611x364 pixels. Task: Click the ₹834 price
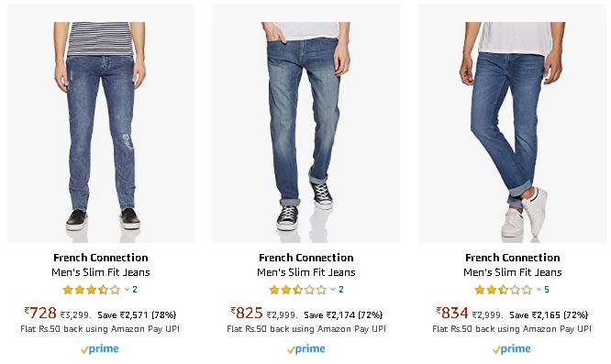pyautogui.click(x=452, y=313)
